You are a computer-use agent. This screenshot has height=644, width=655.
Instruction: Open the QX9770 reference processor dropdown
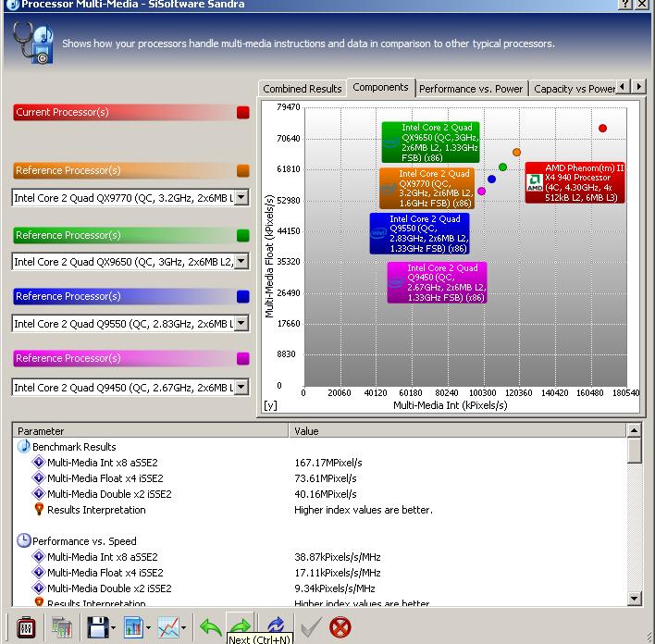click(241, 197)
